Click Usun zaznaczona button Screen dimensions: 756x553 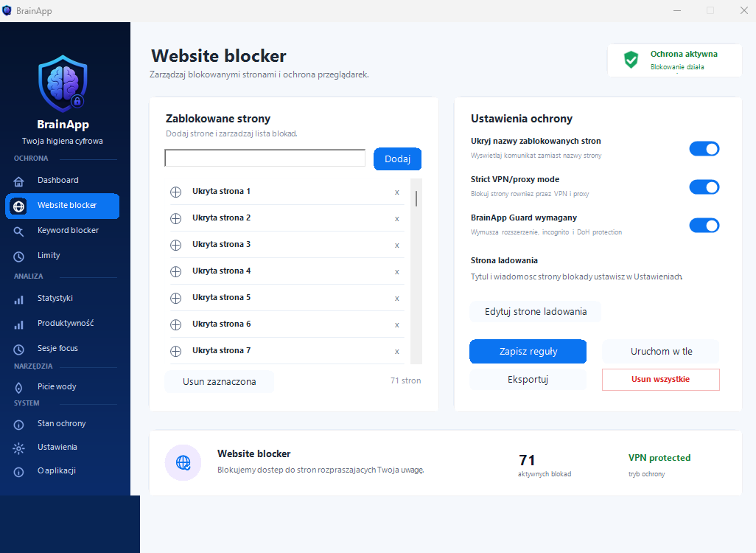pos(220,382)
